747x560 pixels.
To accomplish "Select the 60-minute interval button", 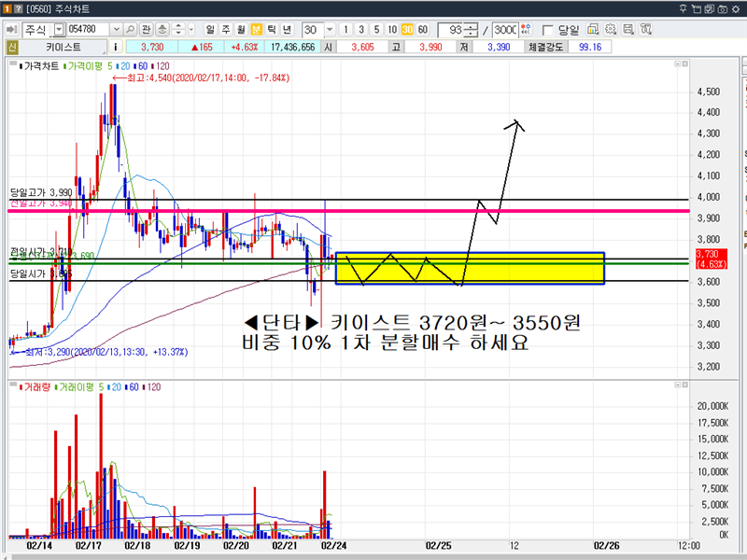I will (423, 30).
